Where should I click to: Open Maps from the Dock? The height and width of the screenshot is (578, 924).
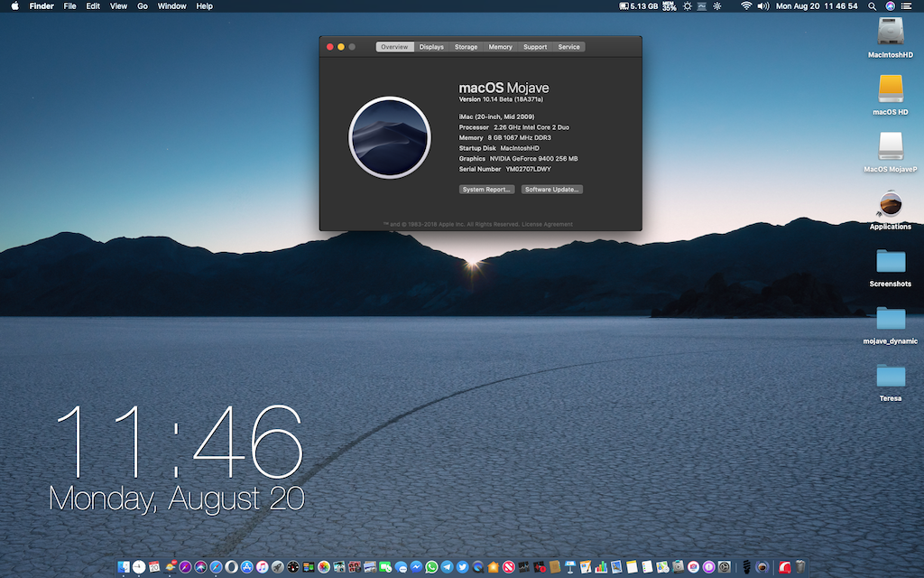pos(662,567)
